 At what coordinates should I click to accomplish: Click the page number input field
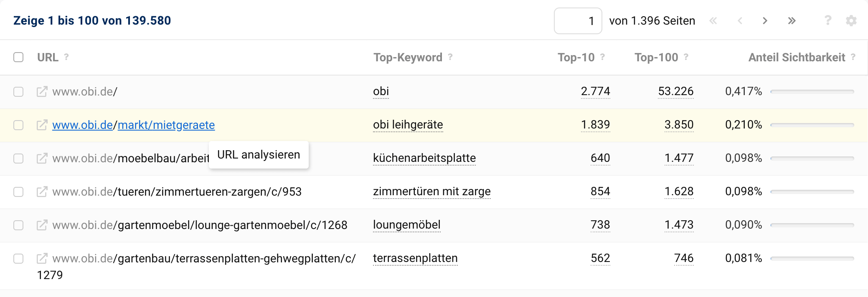(x=578, y=20)
